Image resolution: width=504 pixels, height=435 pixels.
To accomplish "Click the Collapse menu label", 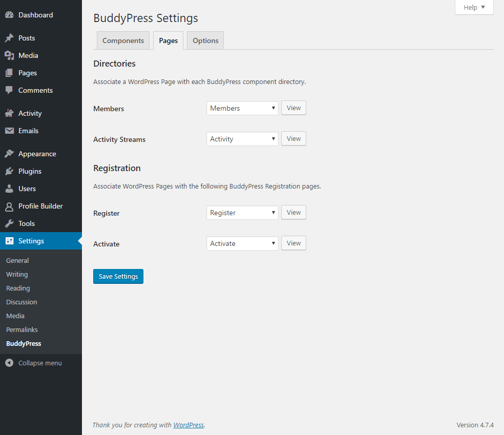I will pyautogui.click(x=40, y=363).
